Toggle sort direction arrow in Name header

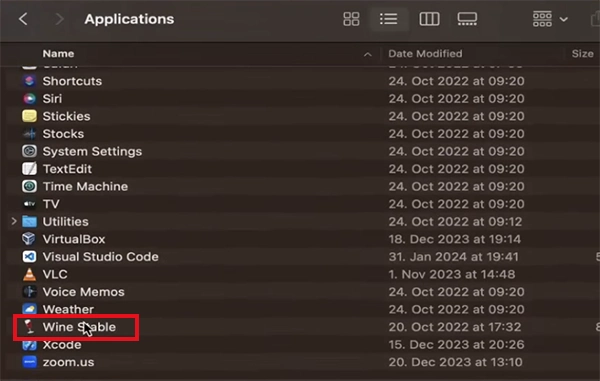click(367, 54)
